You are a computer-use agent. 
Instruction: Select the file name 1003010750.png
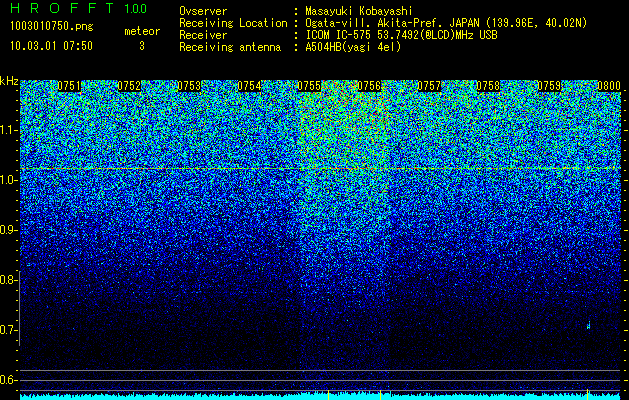pyautogui.click(x=51, y=27)
